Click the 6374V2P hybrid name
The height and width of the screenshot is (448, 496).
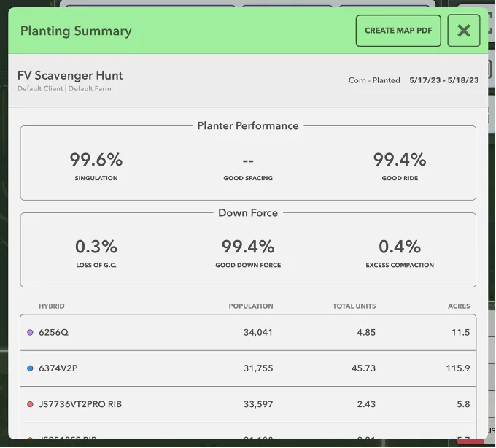(x=58, y=368)
